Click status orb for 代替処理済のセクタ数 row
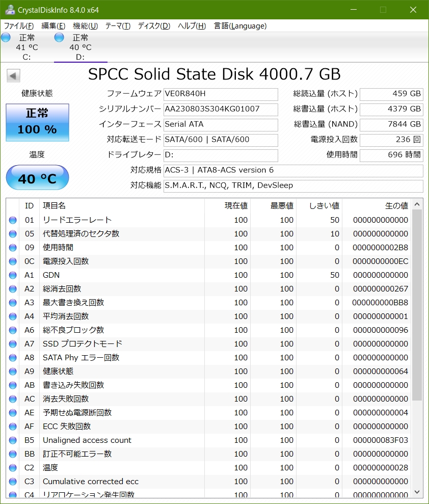 pos(13,234)
